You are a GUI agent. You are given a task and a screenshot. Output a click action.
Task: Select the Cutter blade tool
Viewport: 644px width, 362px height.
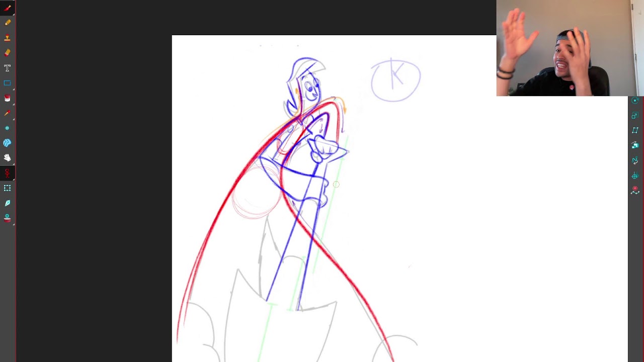point(8,203)
